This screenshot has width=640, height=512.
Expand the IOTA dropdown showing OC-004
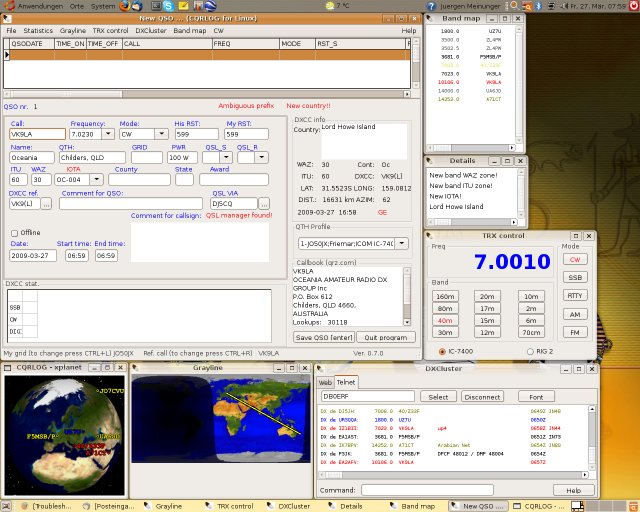point(96,179)
